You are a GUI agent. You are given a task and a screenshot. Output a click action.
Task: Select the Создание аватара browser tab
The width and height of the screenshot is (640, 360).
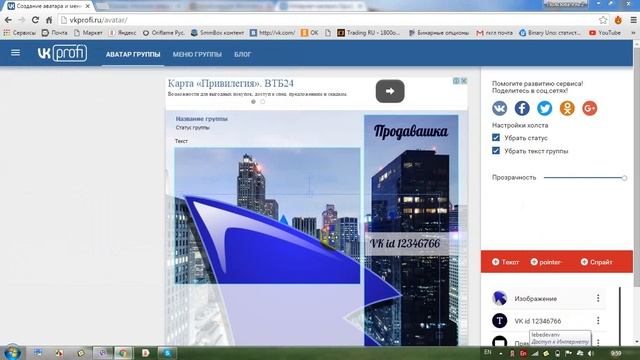tap(48, 6)
